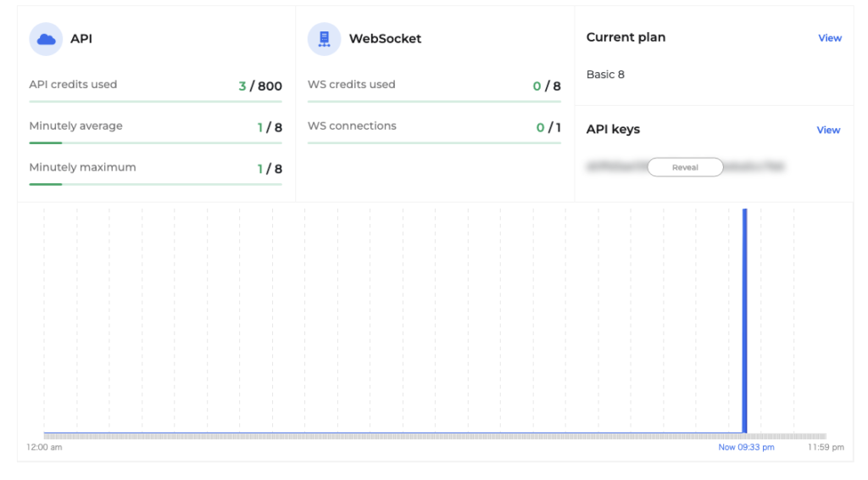The height and width of the screenshot is (480, 868).
Task: Click the API cloud icon
Action: [46, 39]
